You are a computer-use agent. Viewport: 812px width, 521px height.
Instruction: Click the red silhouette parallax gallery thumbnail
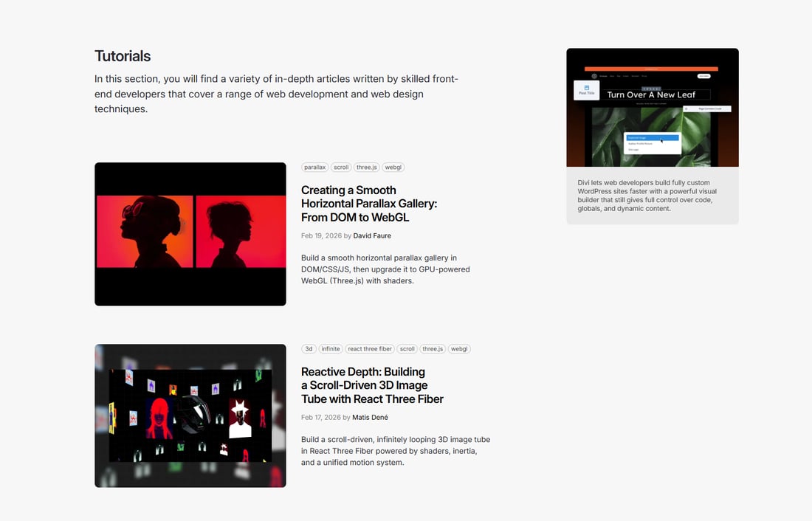tap(190, 234)
